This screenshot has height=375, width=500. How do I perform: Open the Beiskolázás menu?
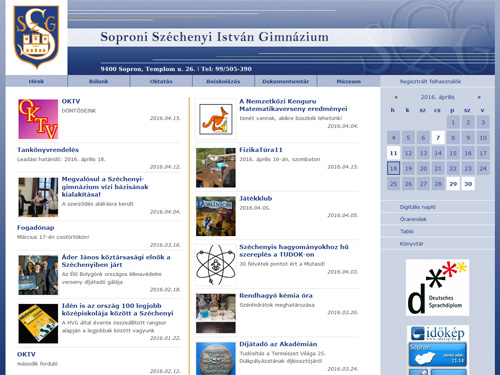point(223,81)
